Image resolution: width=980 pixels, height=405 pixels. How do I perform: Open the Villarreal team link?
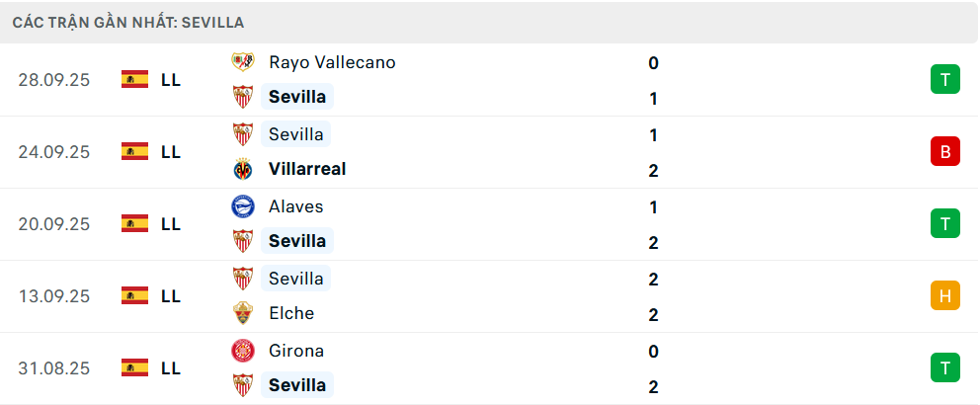(x=307, y=169)
